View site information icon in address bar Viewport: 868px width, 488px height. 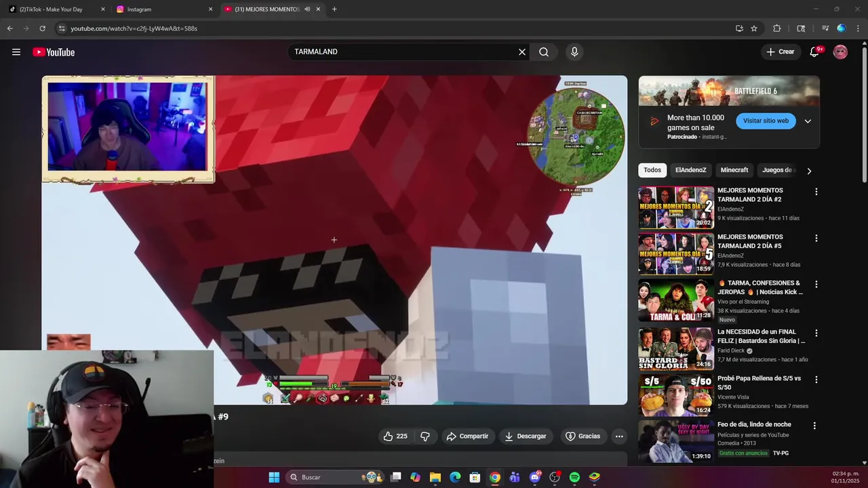coord(62,28)
